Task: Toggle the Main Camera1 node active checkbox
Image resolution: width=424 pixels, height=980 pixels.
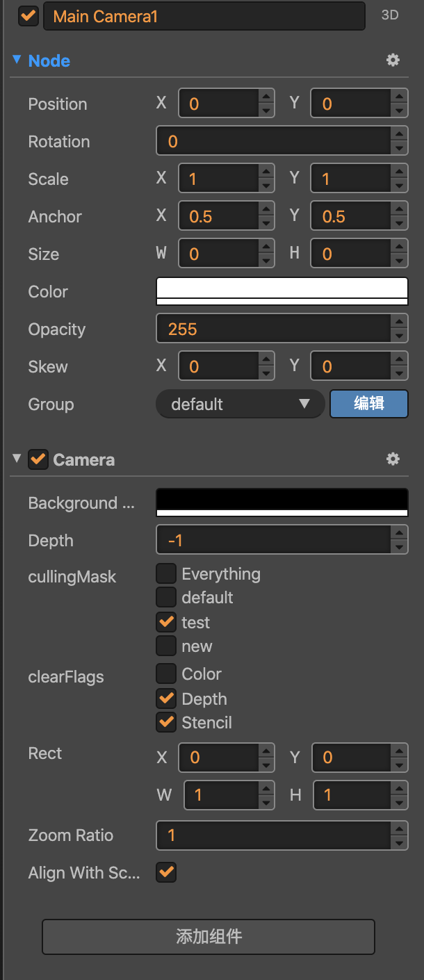Action: [x=28, y=15]
